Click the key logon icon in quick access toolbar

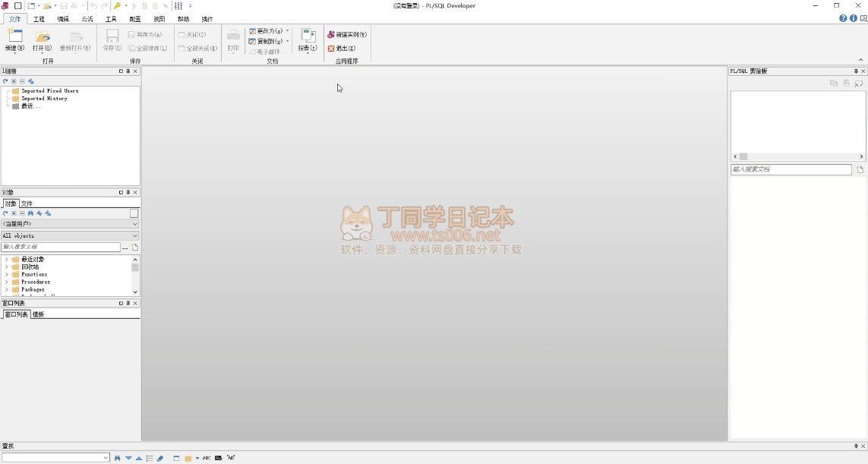(x=118, y=5)
